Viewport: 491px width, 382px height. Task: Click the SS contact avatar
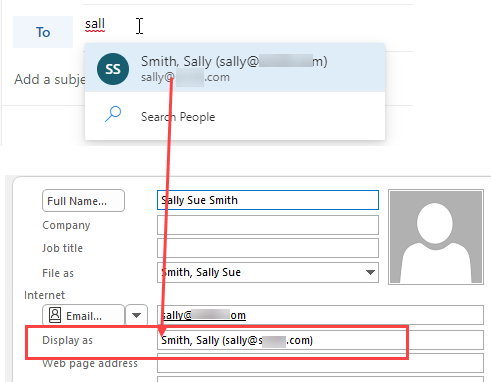pos(113,69)
